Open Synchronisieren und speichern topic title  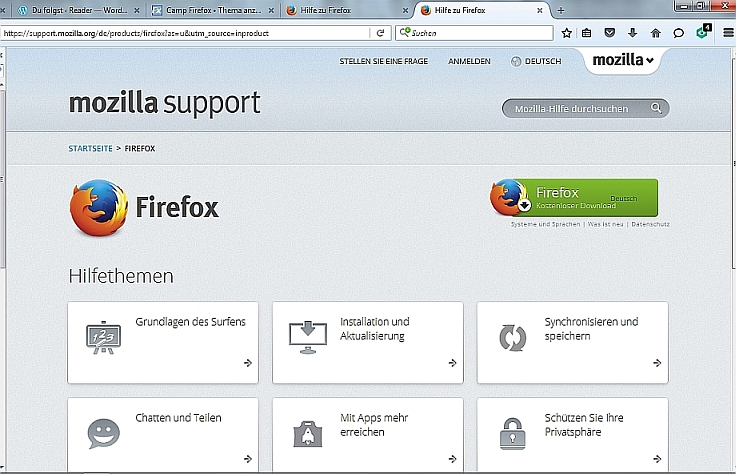pyautogui.click(x=591, y=329)
